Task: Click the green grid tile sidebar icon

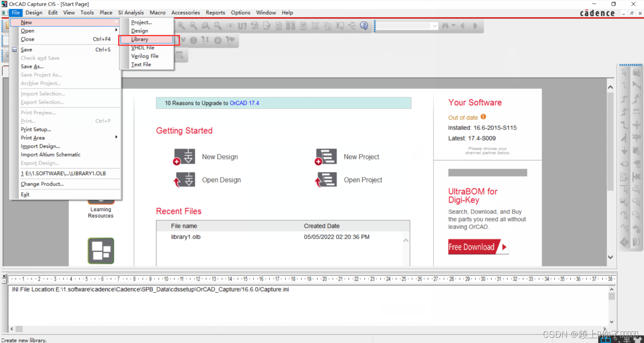Action: pos(101,251)
